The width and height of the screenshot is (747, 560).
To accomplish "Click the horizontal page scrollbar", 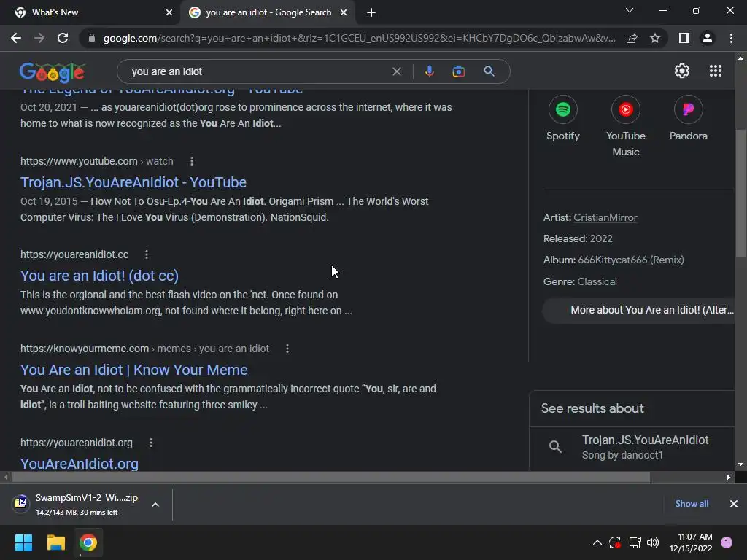I will coord(331,477).
